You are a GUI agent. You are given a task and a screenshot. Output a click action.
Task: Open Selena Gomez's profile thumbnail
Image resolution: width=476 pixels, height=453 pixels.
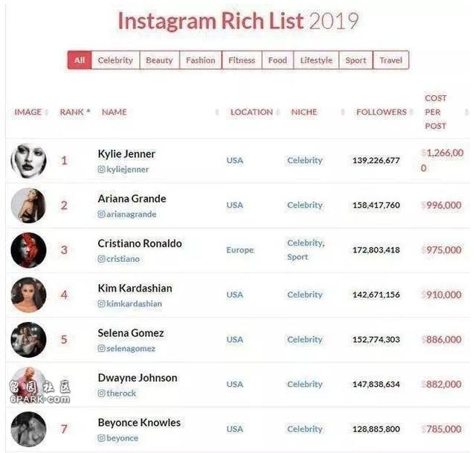28,339
